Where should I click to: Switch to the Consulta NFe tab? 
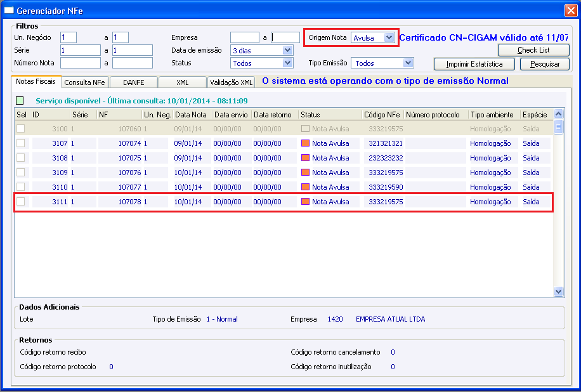tap(85, 82)
